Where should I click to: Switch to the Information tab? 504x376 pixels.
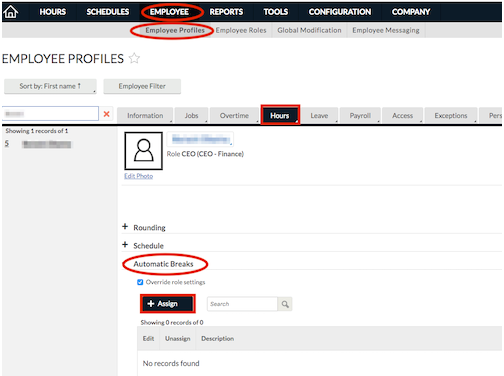point(145,116)
